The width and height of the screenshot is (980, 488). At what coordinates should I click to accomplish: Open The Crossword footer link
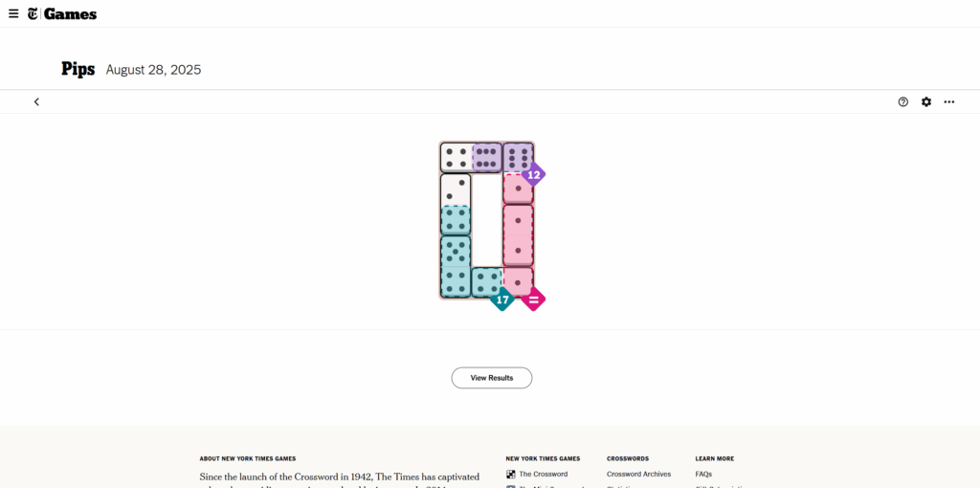click(543, 474)
